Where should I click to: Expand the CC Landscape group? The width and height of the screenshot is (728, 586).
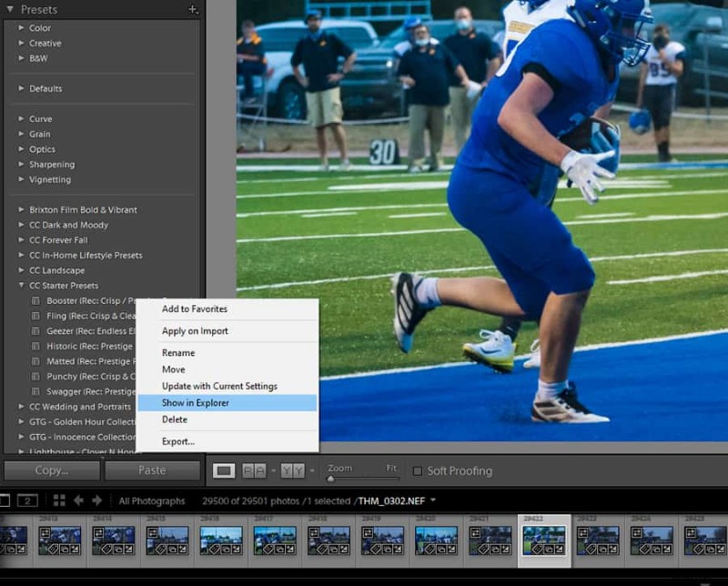(21, 270)
